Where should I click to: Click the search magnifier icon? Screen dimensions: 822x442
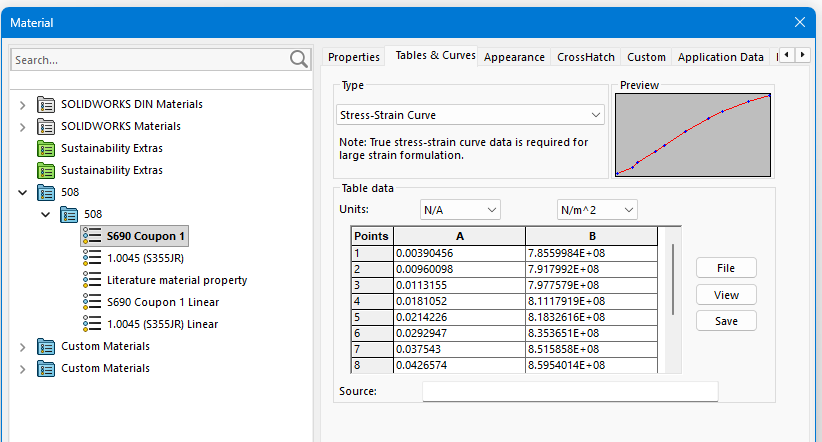pos(299,60)
